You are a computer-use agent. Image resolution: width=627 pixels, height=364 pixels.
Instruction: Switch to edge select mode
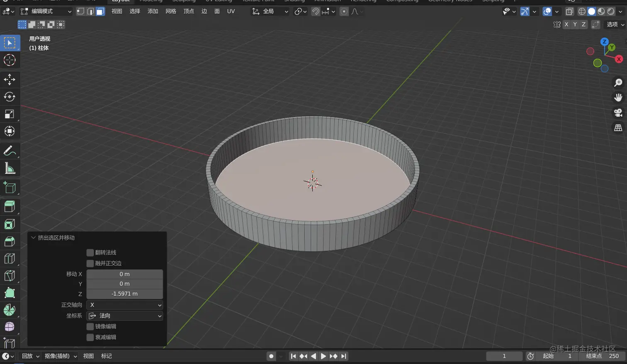[90, 12]
